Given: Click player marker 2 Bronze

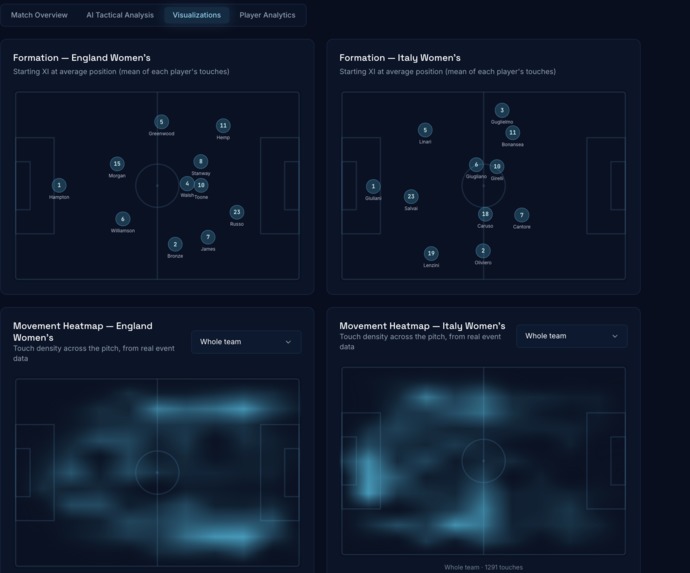Looking at the screenshot, I should tap(175, 244).
